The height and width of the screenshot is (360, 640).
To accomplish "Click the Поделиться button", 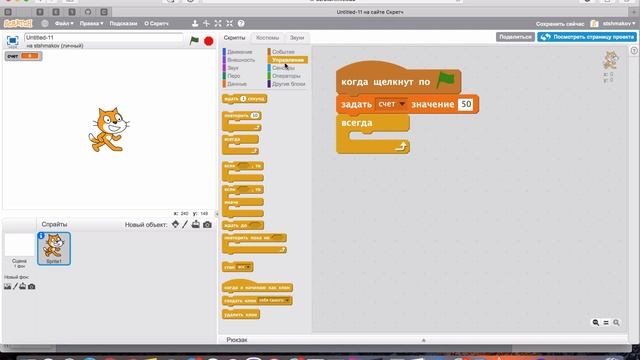I will click(516, 37).
